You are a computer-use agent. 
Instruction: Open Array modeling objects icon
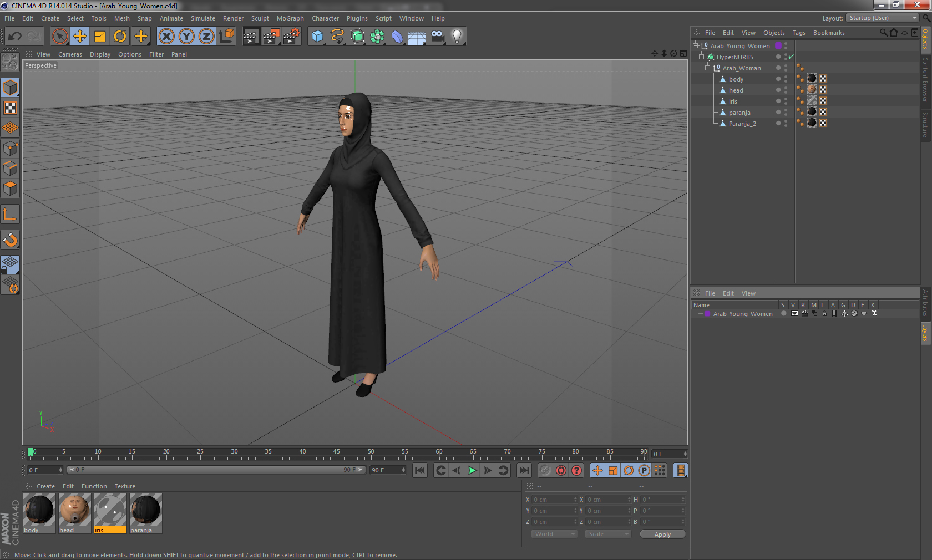[x=377, y=37]
